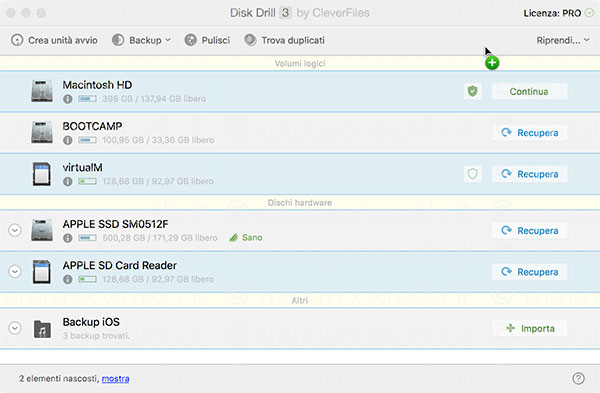Viewport: 600px width, 393px height.
Task: Click the Macintosh HD drive icon
Action: (42, 91)
